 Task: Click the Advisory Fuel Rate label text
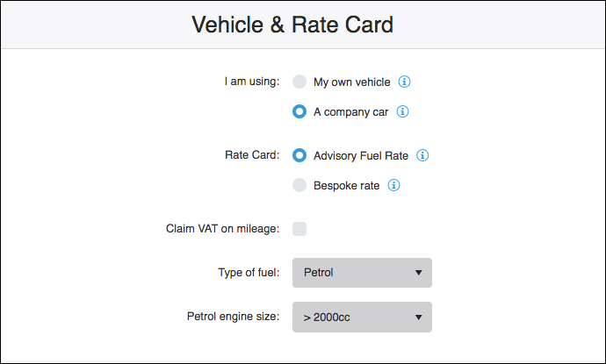tap(361, 155)
